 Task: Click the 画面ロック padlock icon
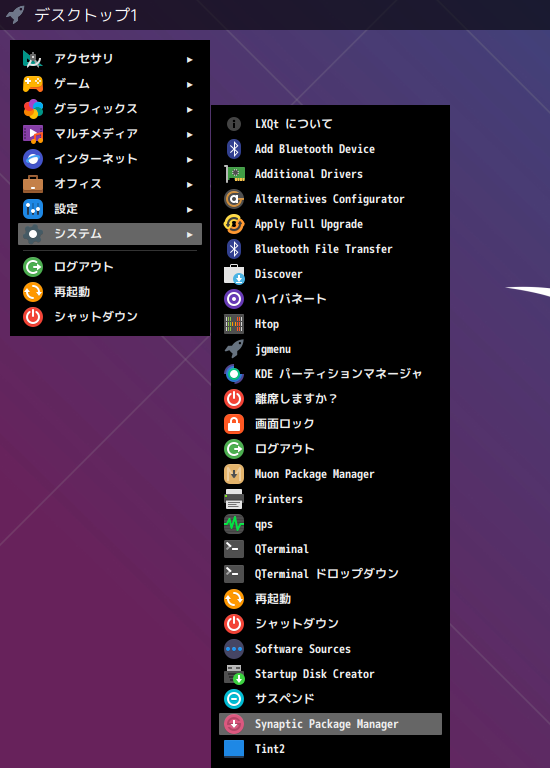coord(234,424)
